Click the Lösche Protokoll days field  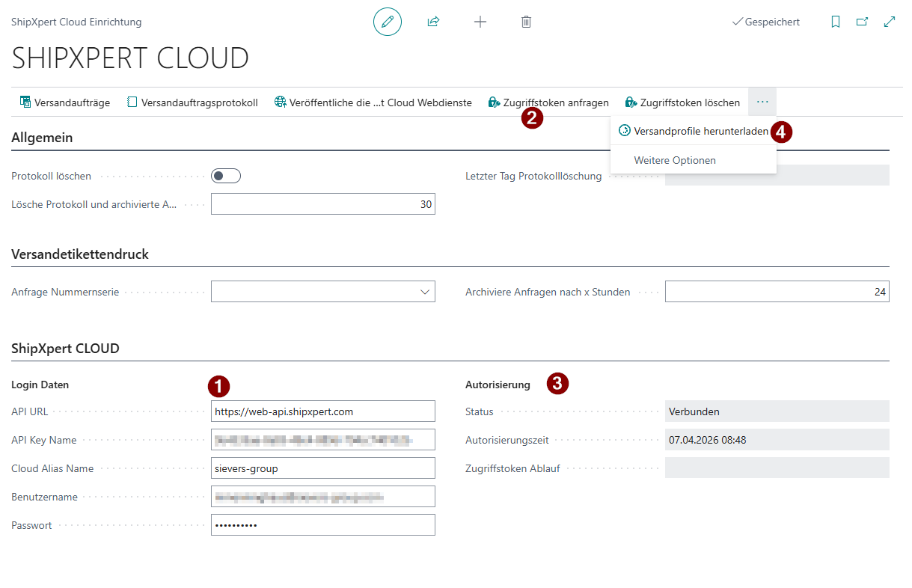[x=323, y=204]
